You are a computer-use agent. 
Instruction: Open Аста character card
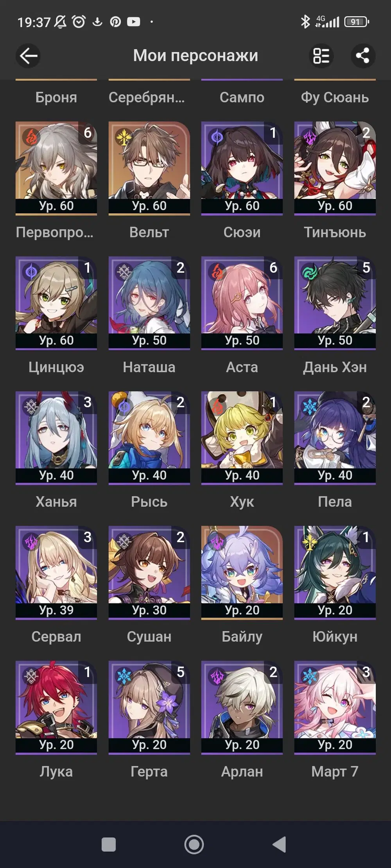[242, 303]
